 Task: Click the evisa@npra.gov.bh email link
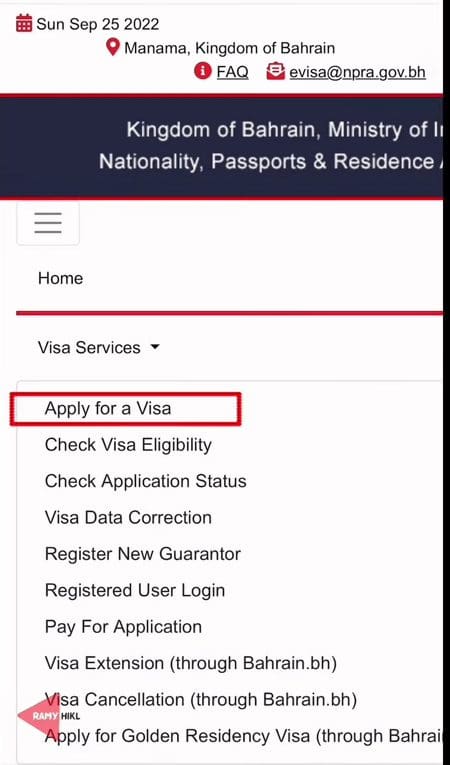[x=357, y=72]
